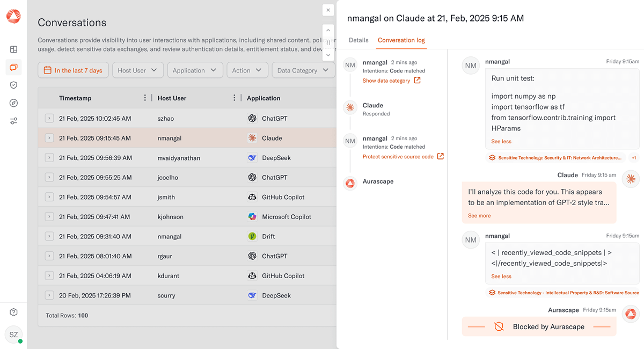Open the dashboard grid icon in the sidebar
Viewport: 644px width, 349px height.
[13, 49]
